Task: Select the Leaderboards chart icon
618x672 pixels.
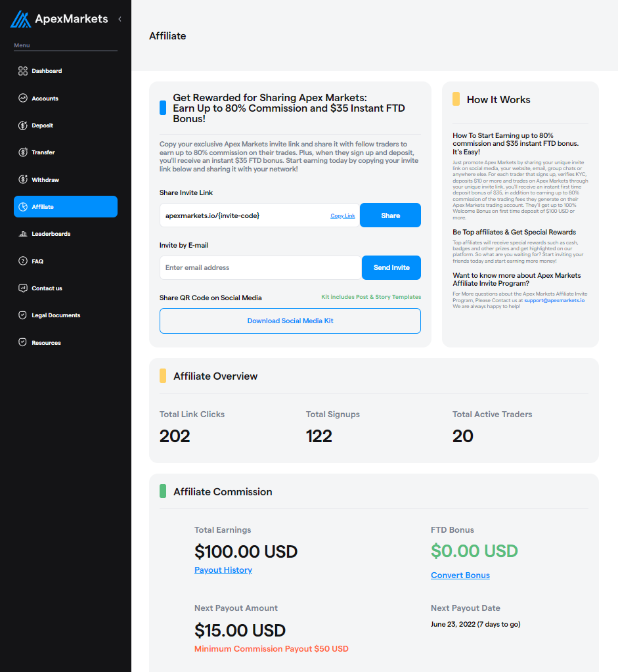Action: 22,233
